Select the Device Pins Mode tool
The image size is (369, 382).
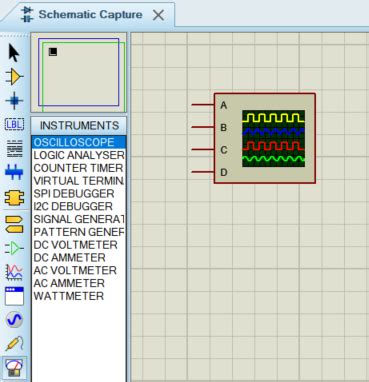coord(14,248)
